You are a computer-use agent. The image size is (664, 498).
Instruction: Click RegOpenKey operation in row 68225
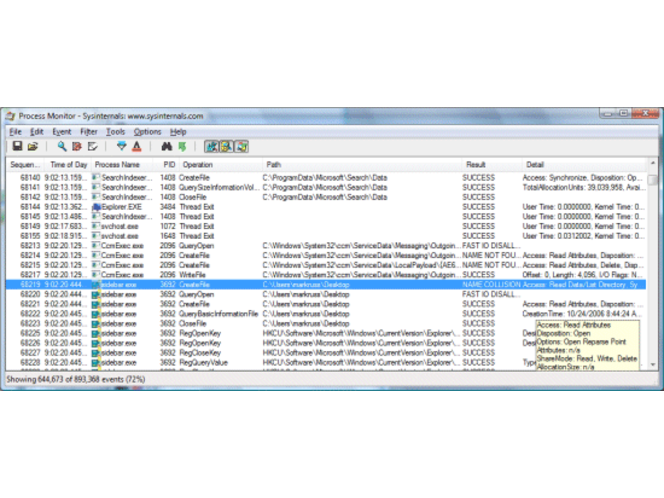pos(200,334)
